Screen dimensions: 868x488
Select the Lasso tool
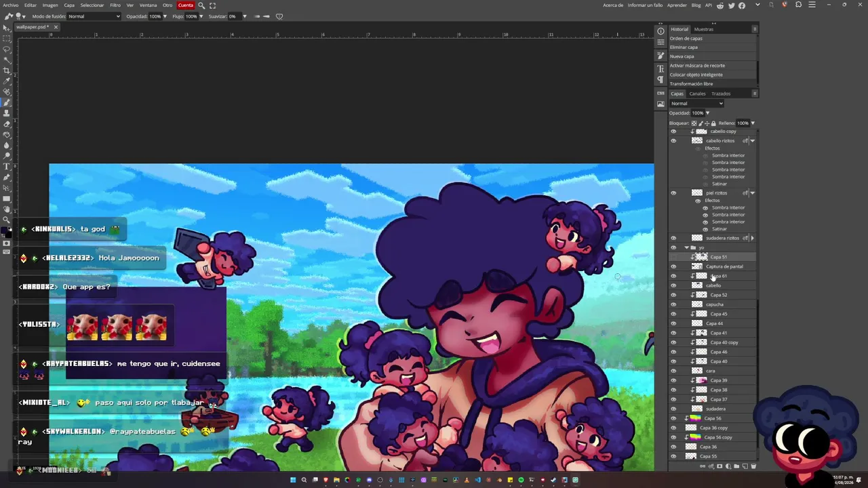click(x=7, y=49)
